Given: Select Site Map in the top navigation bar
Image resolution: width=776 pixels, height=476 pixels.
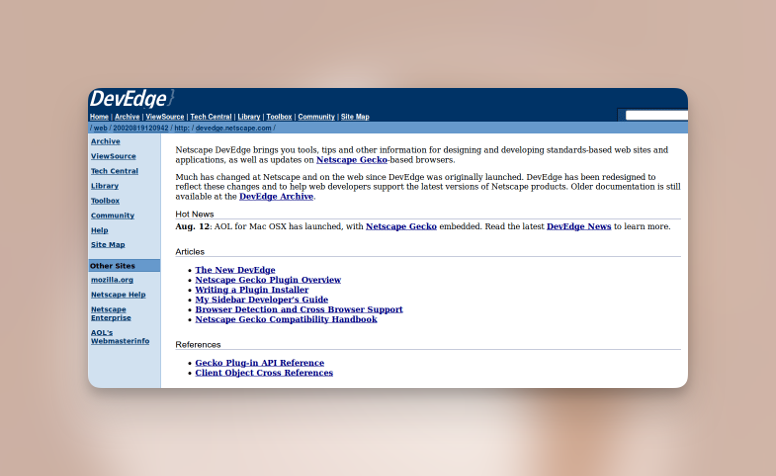Looking at the screenshot, I should tap(355, 117).
